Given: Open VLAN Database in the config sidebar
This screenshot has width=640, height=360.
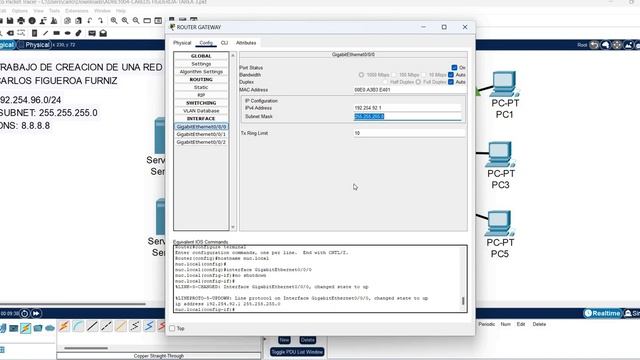Looking at the screenshot, I should [201, 111].
